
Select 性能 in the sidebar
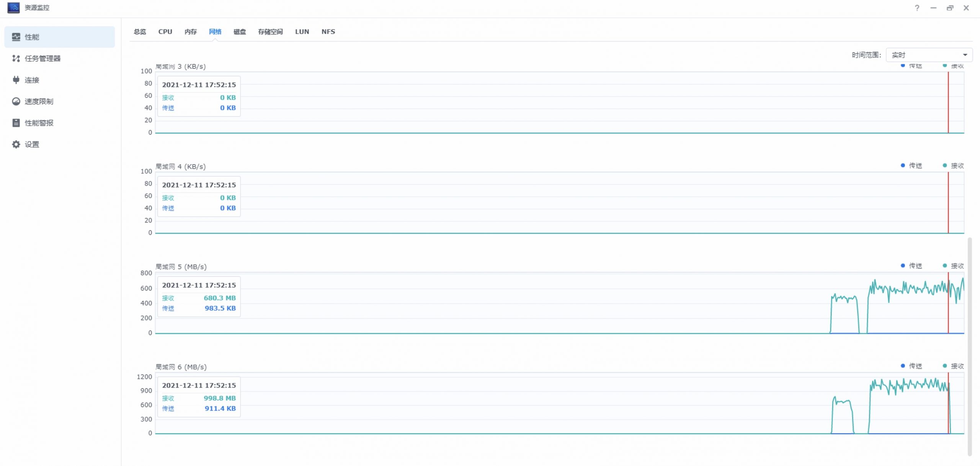click(x=59, y=37)
